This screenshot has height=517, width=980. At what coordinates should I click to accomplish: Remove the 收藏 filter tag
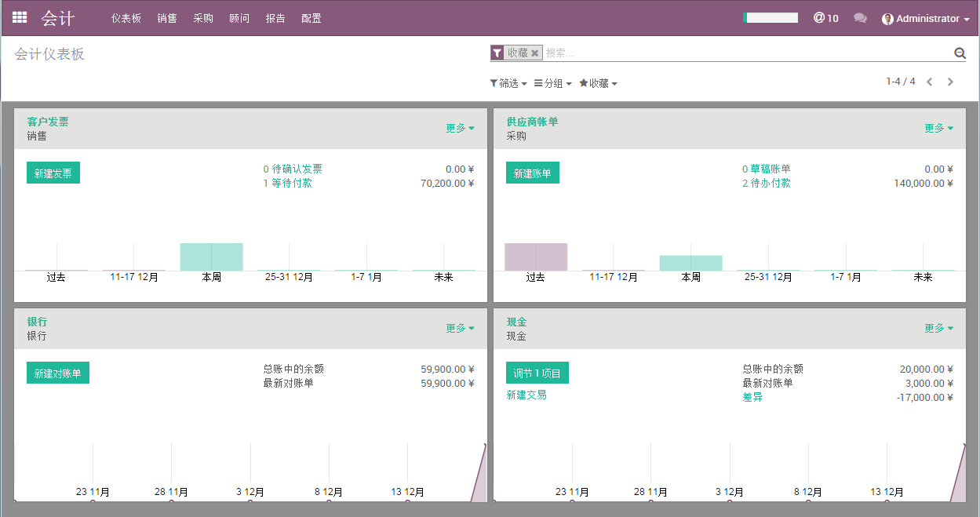535,53
